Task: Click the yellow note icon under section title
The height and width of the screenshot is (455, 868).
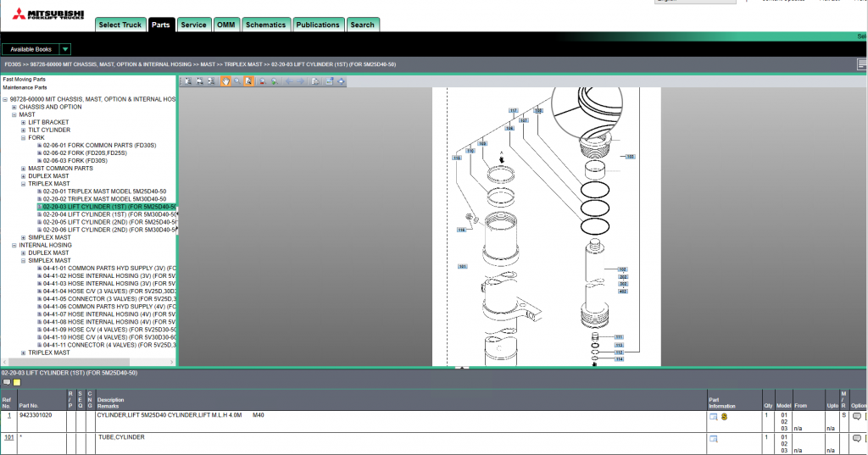Action: coord(17,382)
